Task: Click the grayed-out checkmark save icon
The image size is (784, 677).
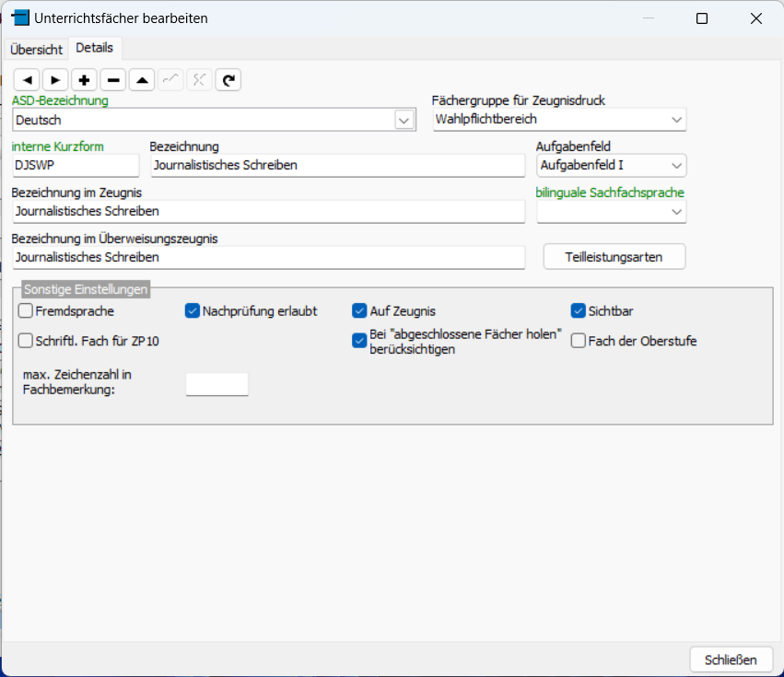Action: 170,80
